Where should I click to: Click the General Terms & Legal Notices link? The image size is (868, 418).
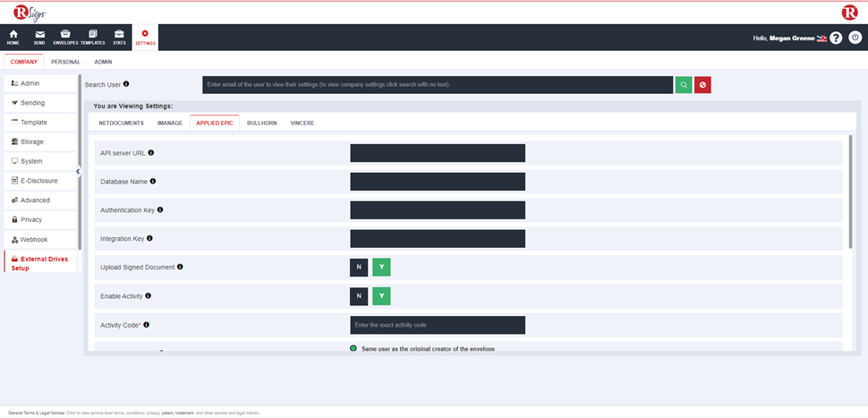36,413
